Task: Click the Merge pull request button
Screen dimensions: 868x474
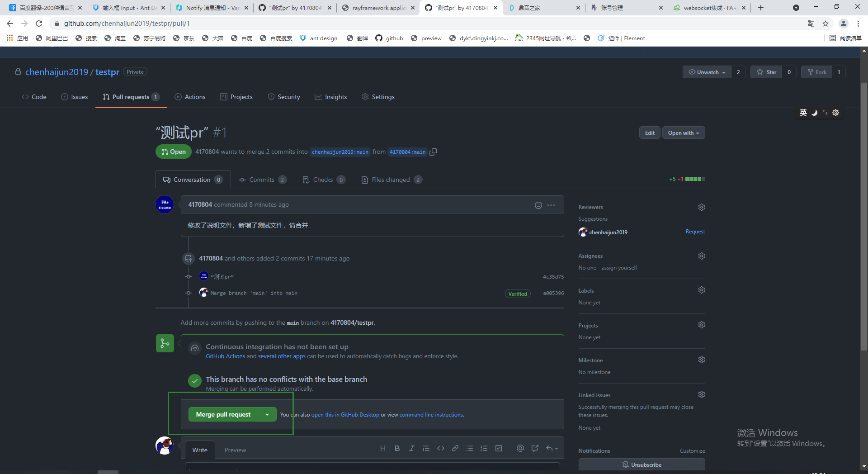Action: (223, 415)
